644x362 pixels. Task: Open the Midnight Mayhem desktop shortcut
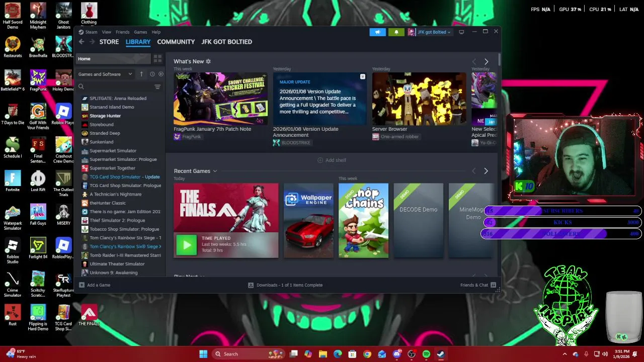[38, 16]
